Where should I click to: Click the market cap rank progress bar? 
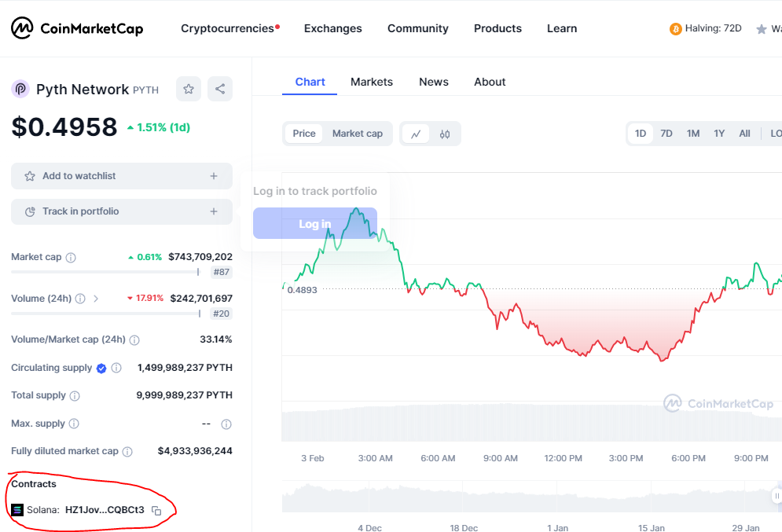tap(105, 272)
